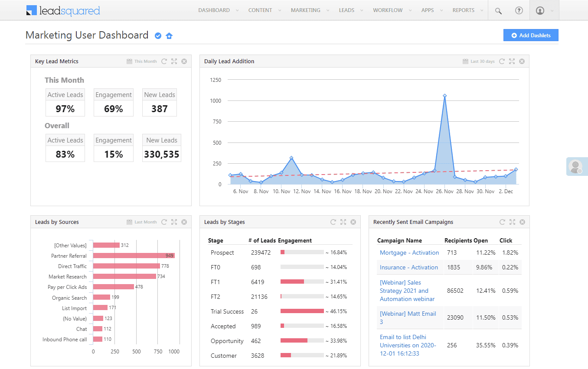Click This Month Active Leads 97% tile
Screen dimensions: 588x369
(65, 103)
